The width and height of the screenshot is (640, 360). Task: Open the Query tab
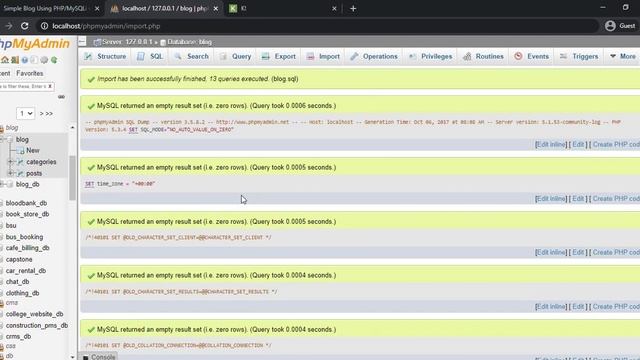235,56
